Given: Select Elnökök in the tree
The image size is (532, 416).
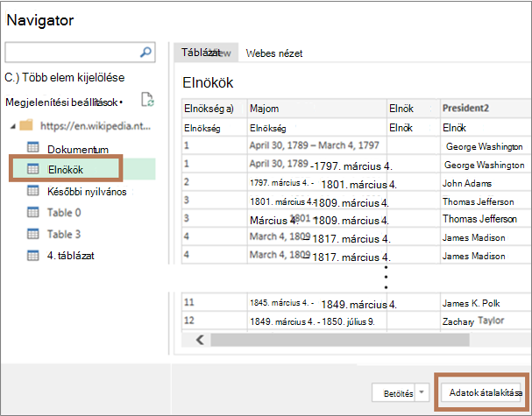Looking at the screenshot, I should click(x=66, y=170).
